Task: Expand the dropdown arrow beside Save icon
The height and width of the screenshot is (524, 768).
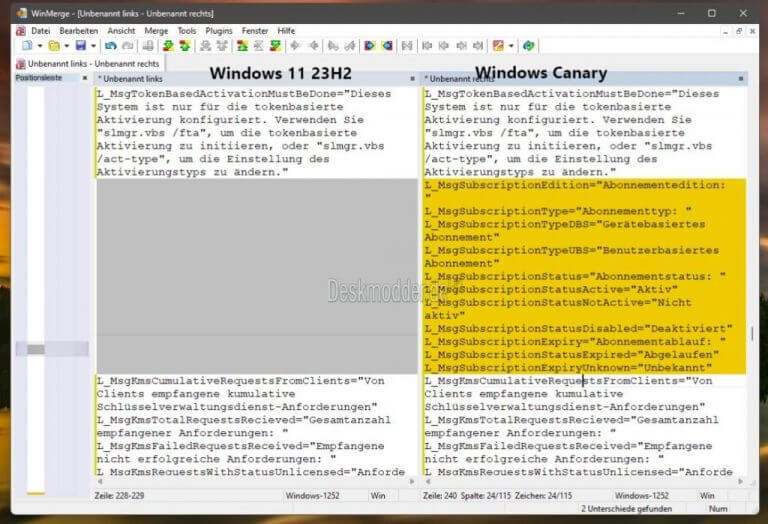Action: pos(94,46)
